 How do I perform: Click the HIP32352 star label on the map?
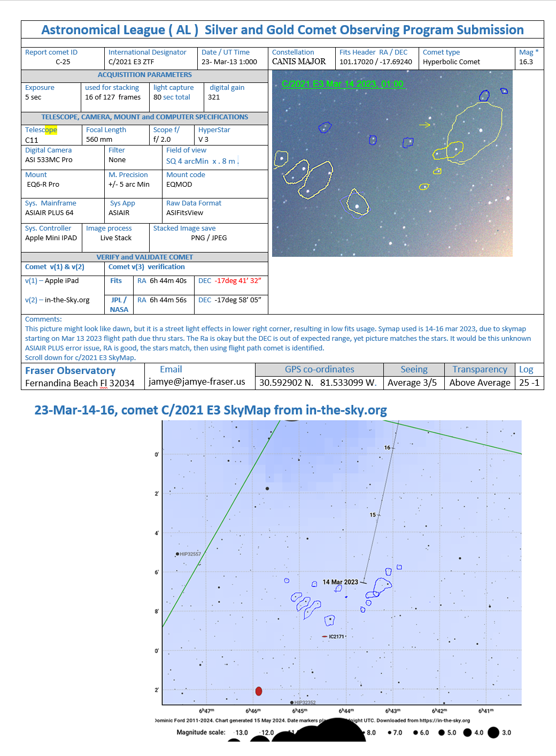(x=305, y=702)
